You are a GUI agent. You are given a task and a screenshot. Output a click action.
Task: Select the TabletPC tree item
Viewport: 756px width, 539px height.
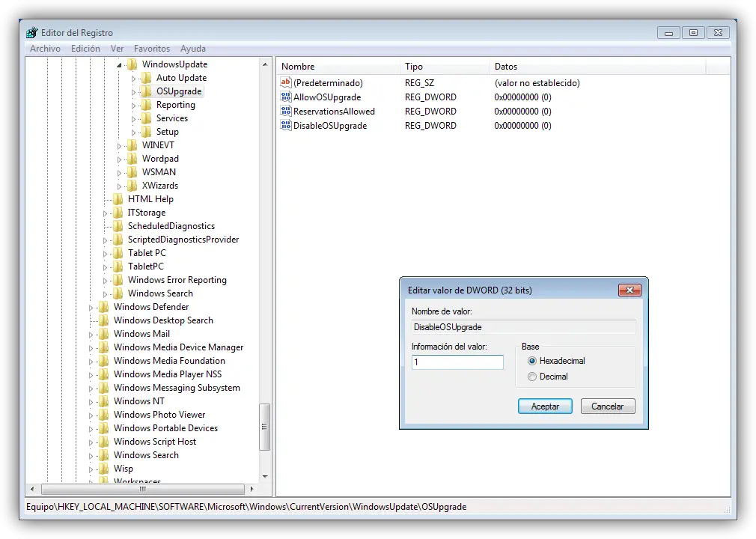[x=146, y=266]
